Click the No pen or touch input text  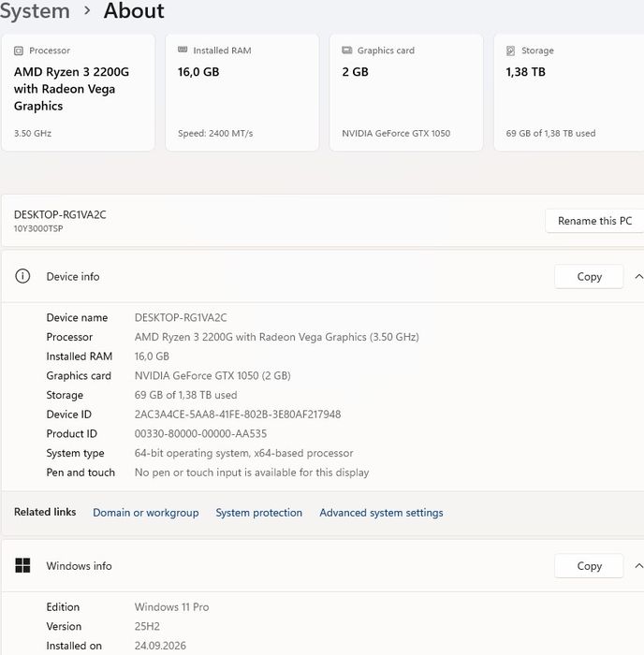[x=252, y=472]
